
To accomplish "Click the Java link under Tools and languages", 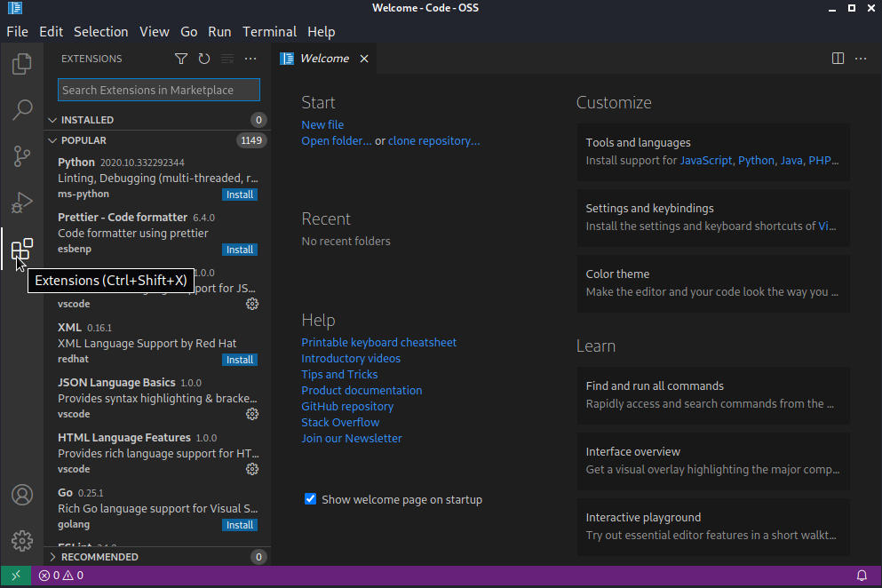I will click(x=791, y=161).
